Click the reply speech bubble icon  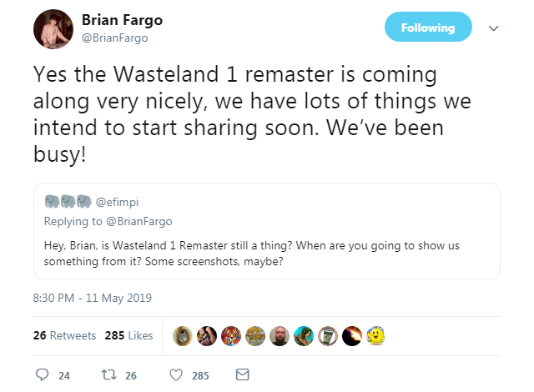coord(43,374)
